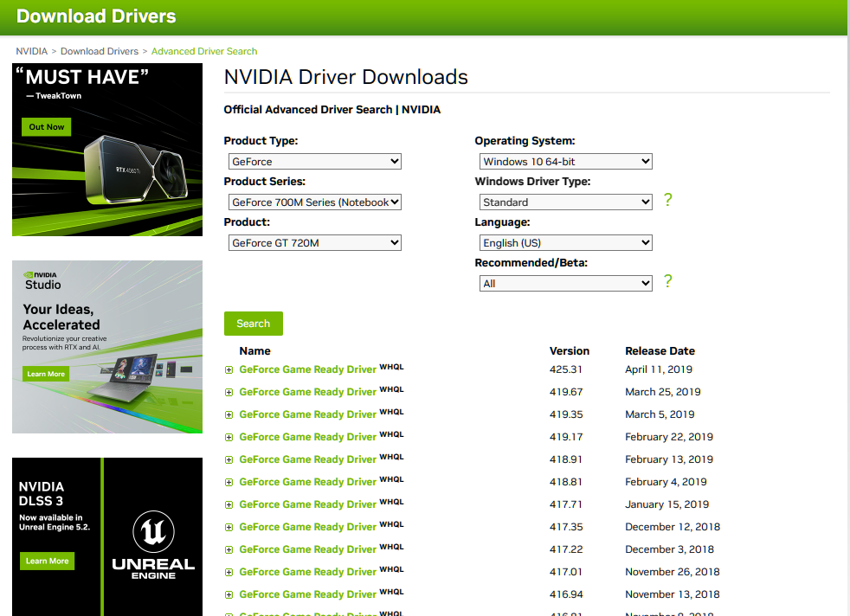
Task: Click release date November 26, 2018
Action: pyautogui.click(x=673, y=572)
